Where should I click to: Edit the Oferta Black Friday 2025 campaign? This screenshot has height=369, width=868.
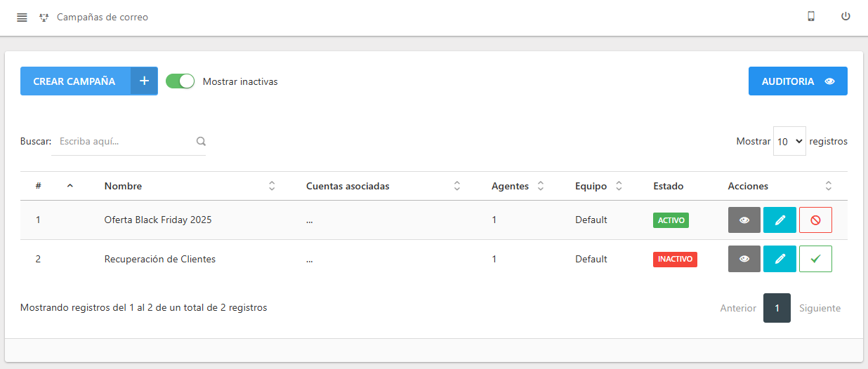click(780, 220)
